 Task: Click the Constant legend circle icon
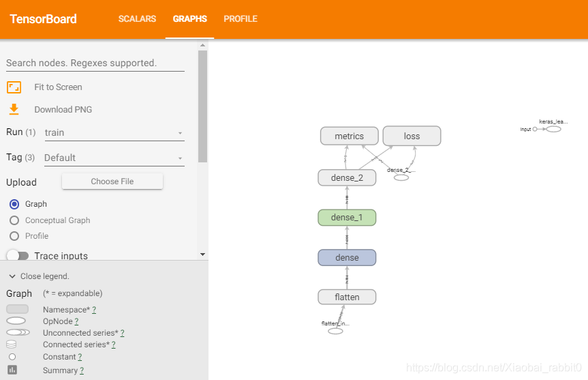coord(12,357)
